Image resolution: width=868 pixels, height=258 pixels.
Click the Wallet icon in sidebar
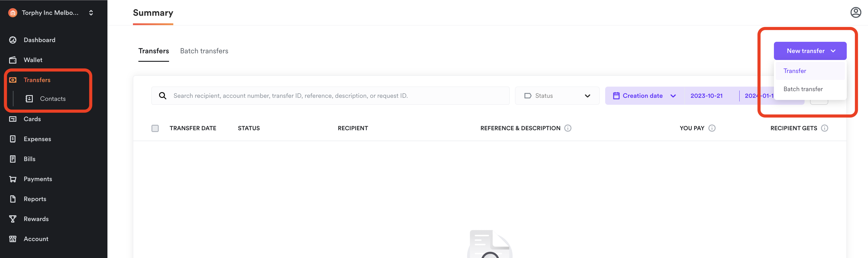click(13, 60)
